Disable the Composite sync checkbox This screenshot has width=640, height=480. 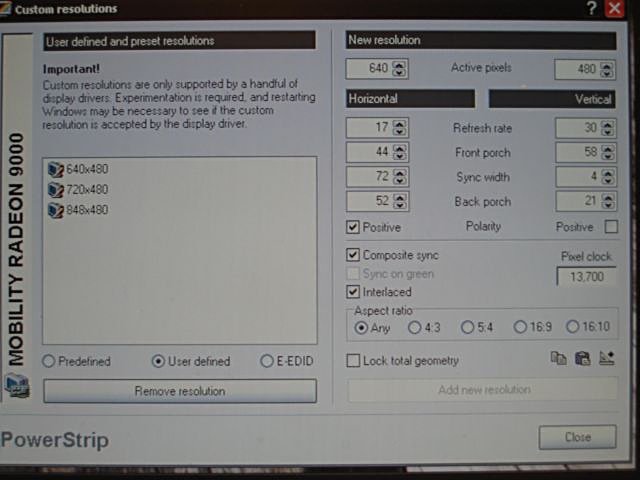point(353,256)
